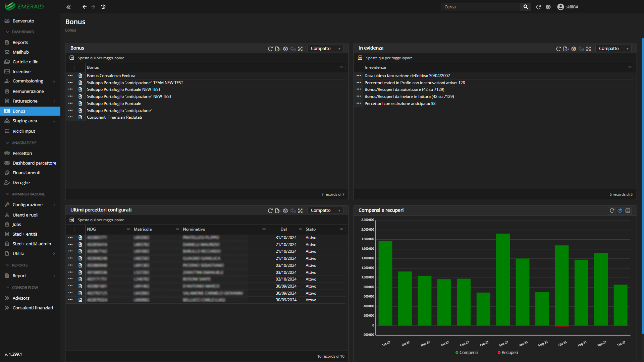Open the skill04 user account menu

pyautogui.click(x=568, y=7)
